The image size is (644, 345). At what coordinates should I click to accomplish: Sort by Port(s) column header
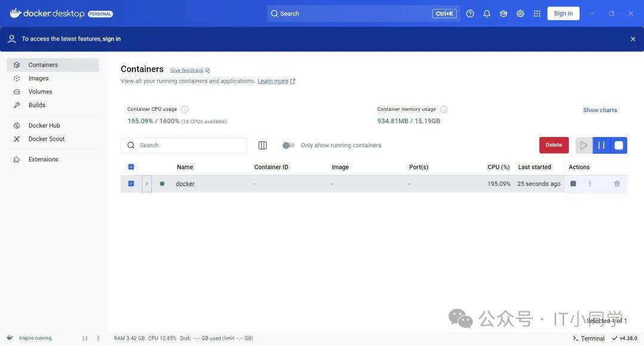coord(419,167)
